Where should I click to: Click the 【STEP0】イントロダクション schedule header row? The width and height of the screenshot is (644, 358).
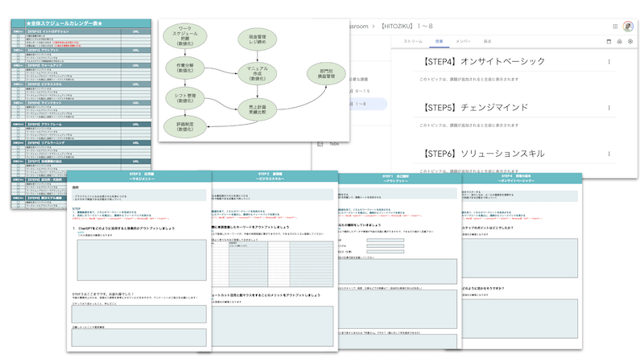81,31
